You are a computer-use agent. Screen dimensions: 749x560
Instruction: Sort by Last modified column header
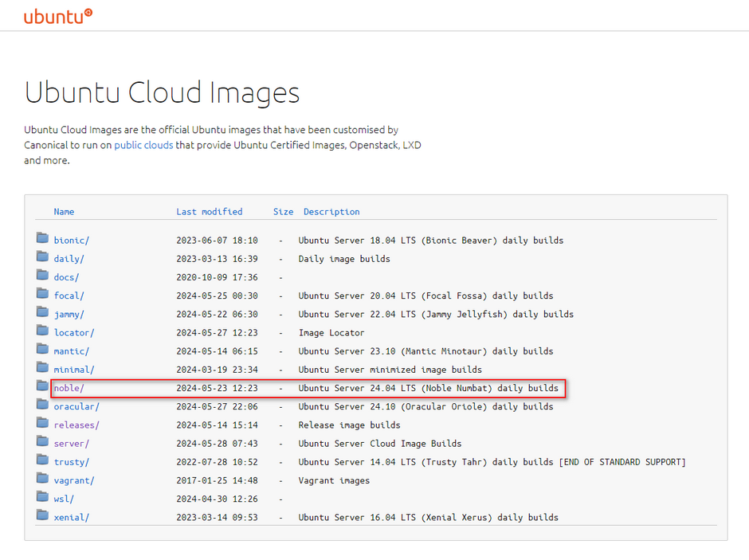[209, 212]
